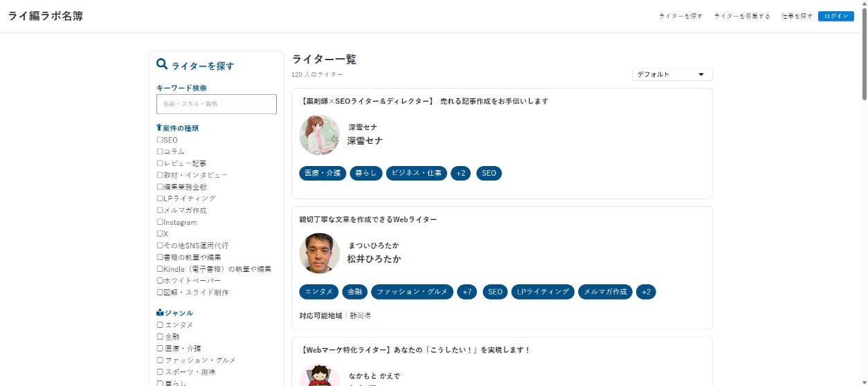The height and width of the screenshot is (386, 868).
Task: Click エンタメ tag on 松井ひろたか's card
Action: pyautogui.click(x=319, y=292)
